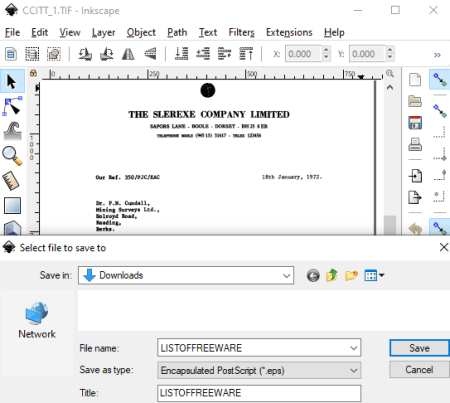The width and height of the screenshot is (450, 403).
Task: Click the Deselect toolbar icon
Action: (x=54, y=54)
